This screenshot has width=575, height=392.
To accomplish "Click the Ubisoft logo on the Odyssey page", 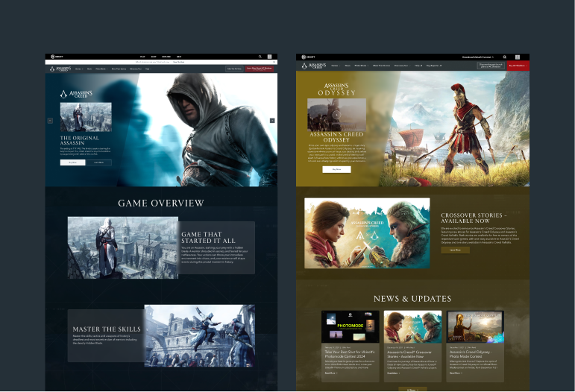I will point(308,57).
